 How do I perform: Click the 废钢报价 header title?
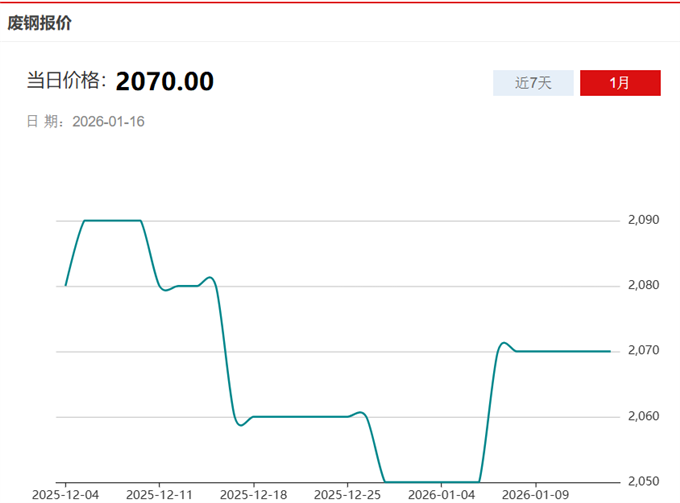click(40, 22)
